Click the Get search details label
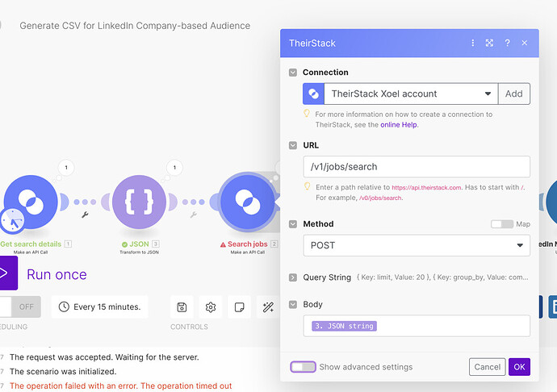This screenshot has width=557, height=392. pyautogui.click(x=31, y=244)
